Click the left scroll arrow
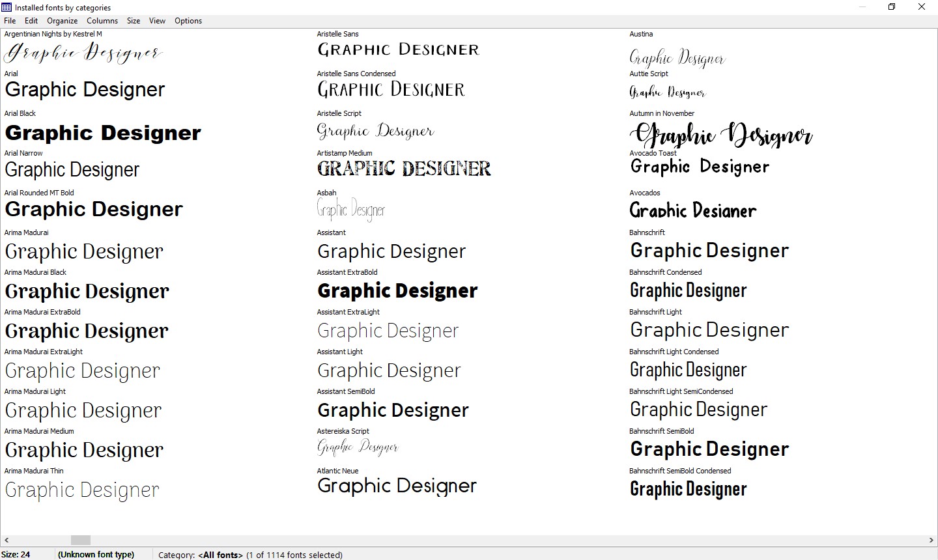Viewport: 938px width, 560px height. pos(6,540)
